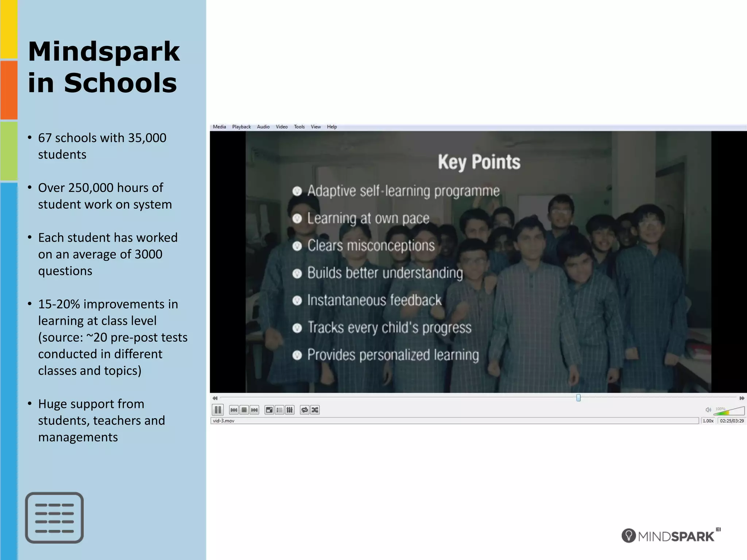Click the video frame showing Key Points
The image size is (747, 560).
point(478,262)
